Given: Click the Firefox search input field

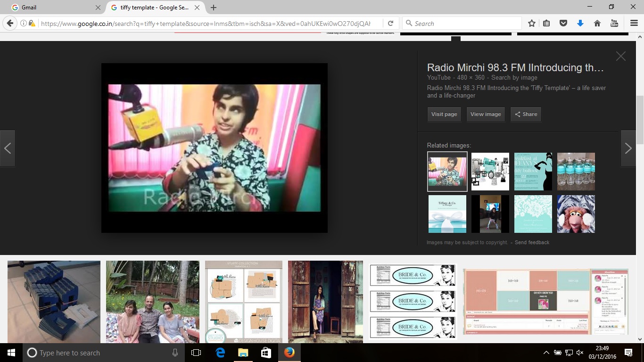Looking at the screenshot, I should [464, 24].
